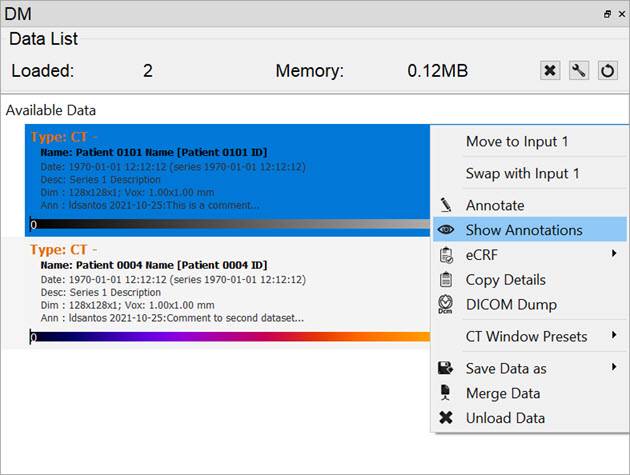Viewport: 630px width, 475px height.
Task: Click the Merge Data icon
Action: point(446,393)
